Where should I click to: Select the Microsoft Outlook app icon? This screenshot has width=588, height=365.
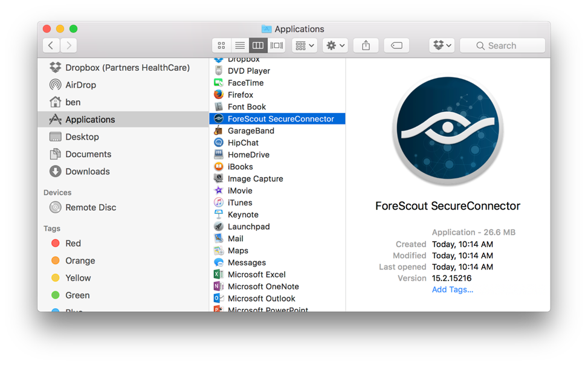[219, 299]
